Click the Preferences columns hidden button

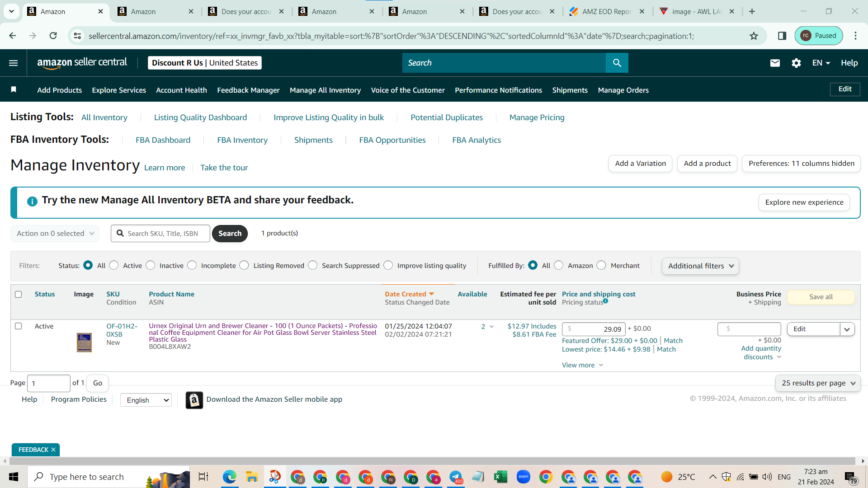tap(801, 164)
